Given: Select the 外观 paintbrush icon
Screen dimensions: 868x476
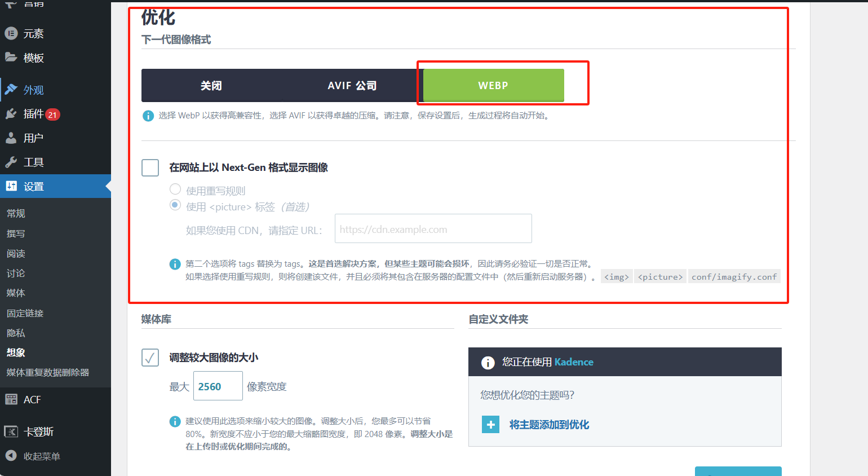Looking at the screenshot, I should pyautogui.click(x=12, y=90).
